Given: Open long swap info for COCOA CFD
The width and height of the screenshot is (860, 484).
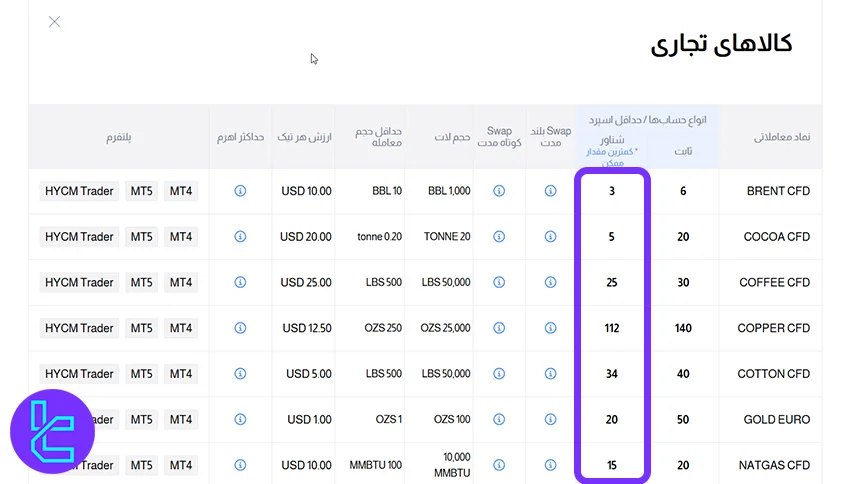Looking at the screenshot, I should 550,237.
